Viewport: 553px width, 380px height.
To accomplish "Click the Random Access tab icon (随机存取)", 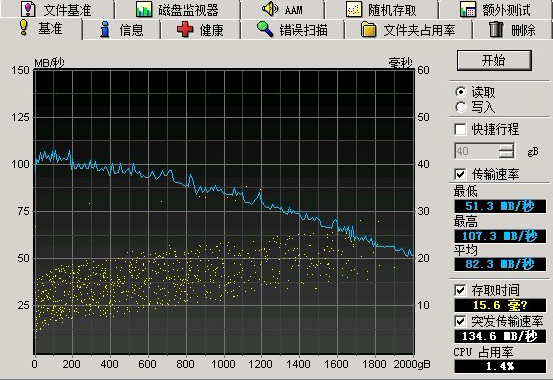I will 354,10.
